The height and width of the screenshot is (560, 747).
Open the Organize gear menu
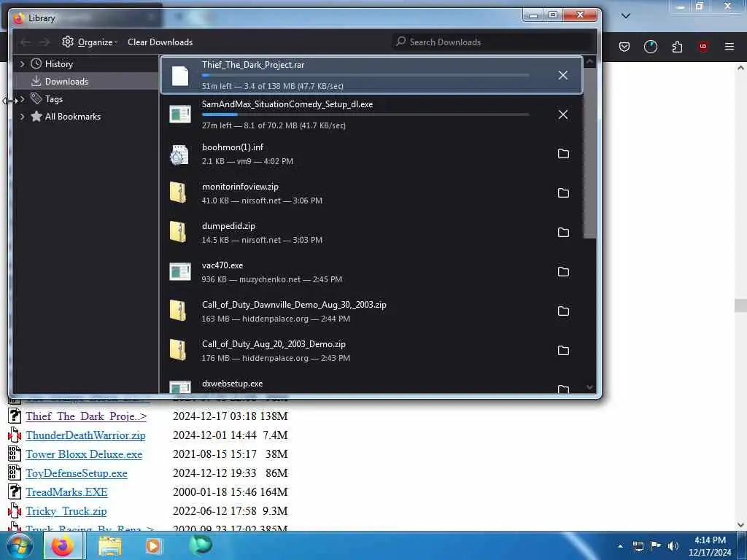[x=90, y=42]
